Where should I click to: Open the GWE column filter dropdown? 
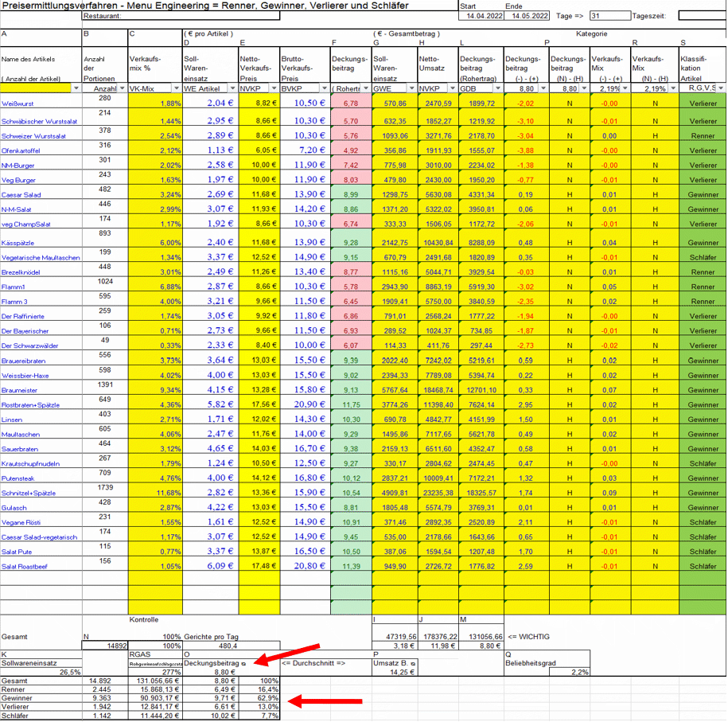point(412,88)
